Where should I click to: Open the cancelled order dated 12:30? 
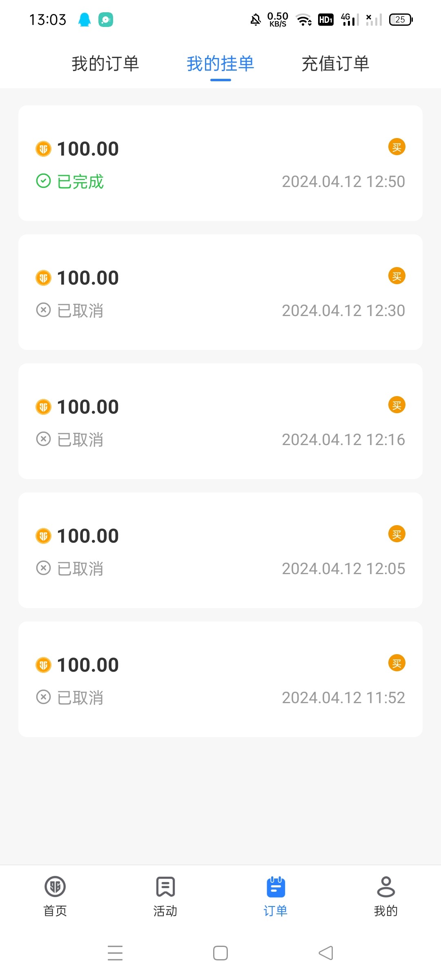(220, 292)
